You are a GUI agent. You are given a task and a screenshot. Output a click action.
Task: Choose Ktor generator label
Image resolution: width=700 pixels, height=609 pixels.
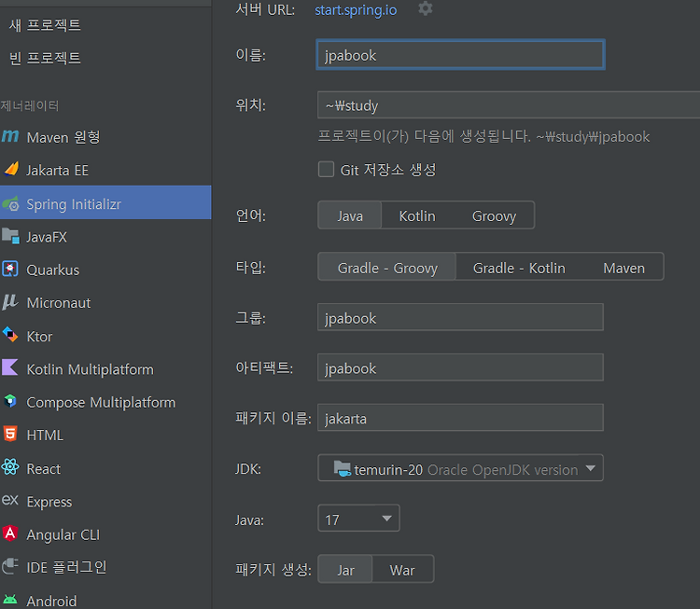pos(39,336)
